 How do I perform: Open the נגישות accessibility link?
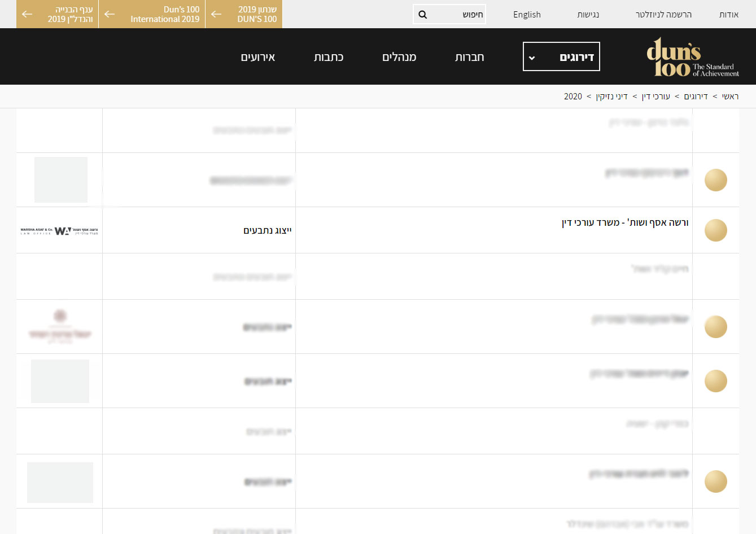[588, 15]
